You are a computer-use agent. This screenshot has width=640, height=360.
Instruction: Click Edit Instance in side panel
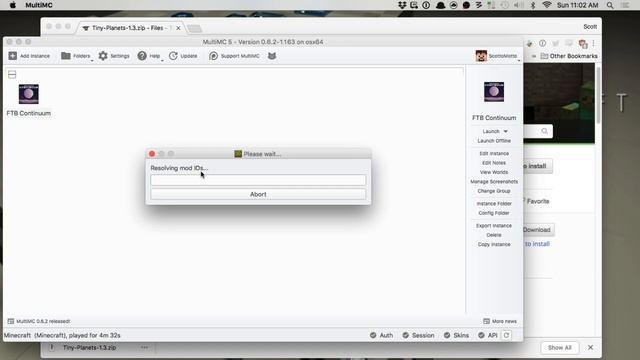494,153
